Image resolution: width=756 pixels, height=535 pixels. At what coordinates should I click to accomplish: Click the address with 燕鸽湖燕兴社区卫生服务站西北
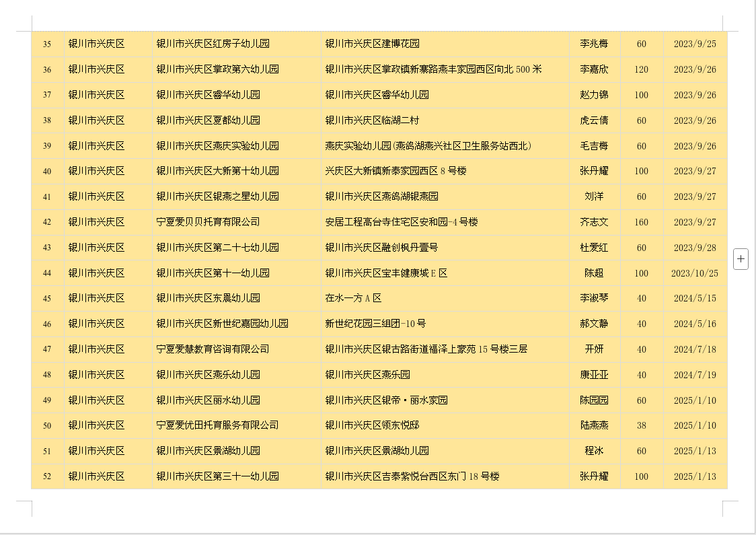pos(428,146)
